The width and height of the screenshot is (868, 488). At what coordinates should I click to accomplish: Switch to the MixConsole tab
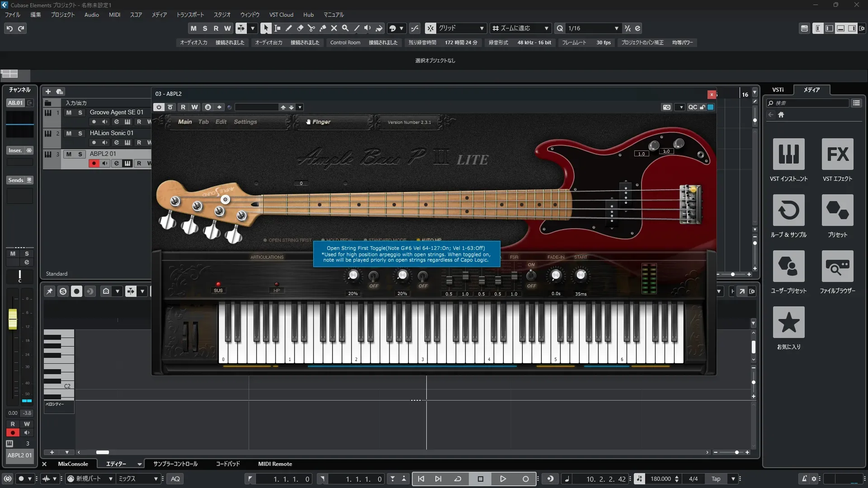click(73, 464)
